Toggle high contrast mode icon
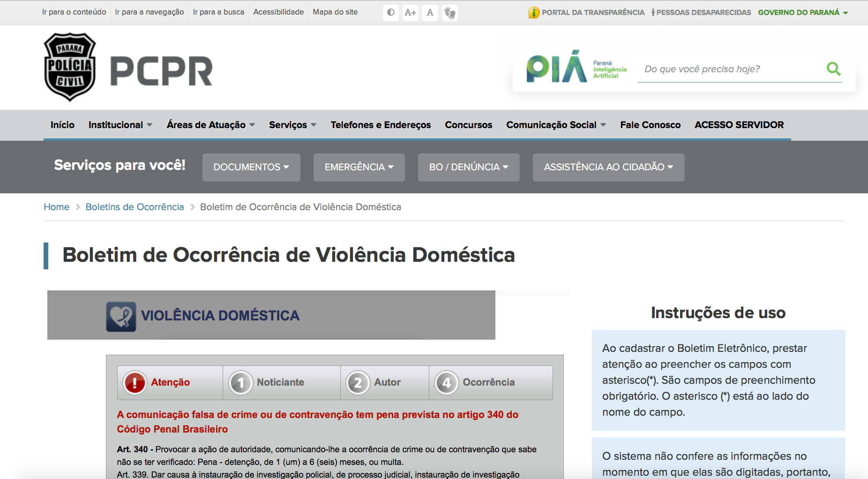Viewport: 868px width, 479px height. 390,13
